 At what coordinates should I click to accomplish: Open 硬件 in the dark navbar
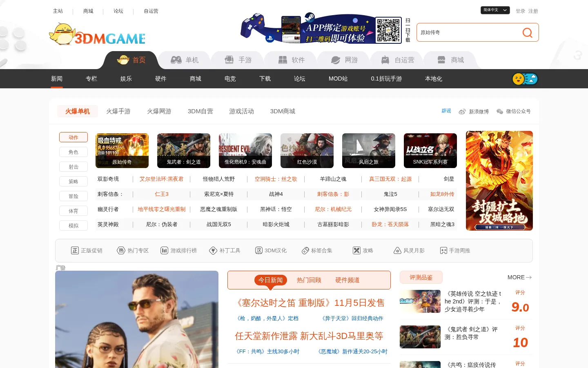161,79
